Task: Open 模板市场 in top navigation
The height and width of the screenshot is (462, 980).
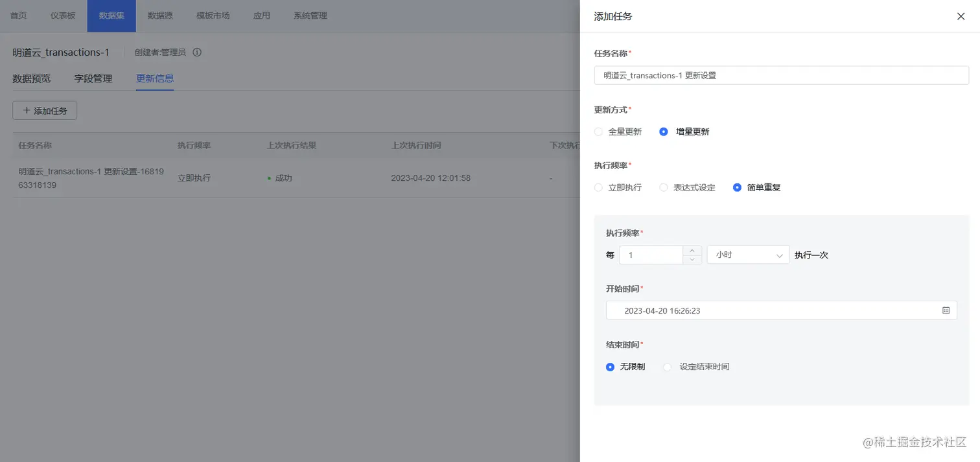Action: (213, 16)
